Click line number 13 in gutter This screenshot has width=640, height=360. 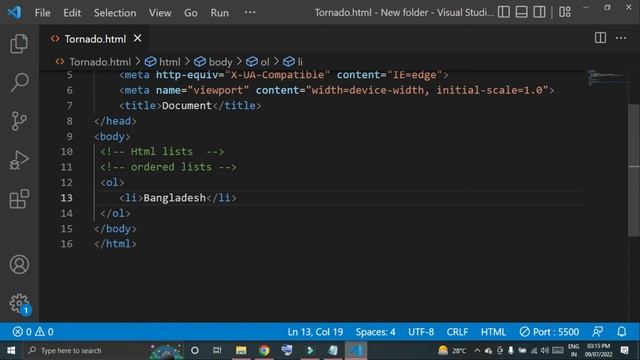coord(67,198)
